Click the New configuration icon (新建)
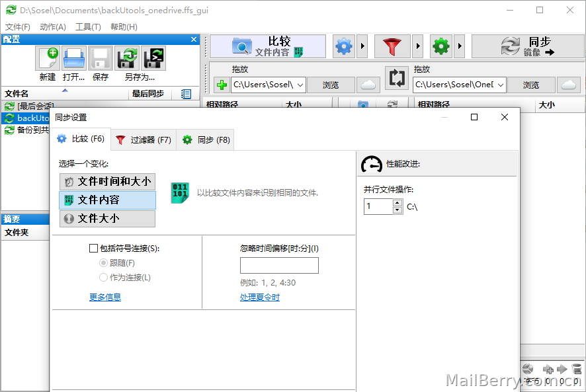The height and width of the screenshot is (392, 586). (x=48, y=58)
